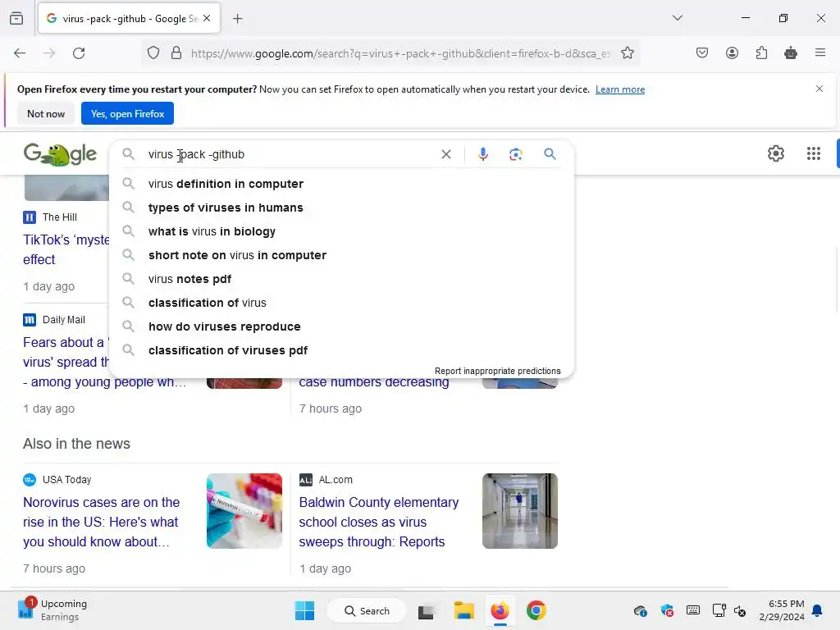Open Upcoming Earnings widget in taskbar

click(x=52, y=610)
